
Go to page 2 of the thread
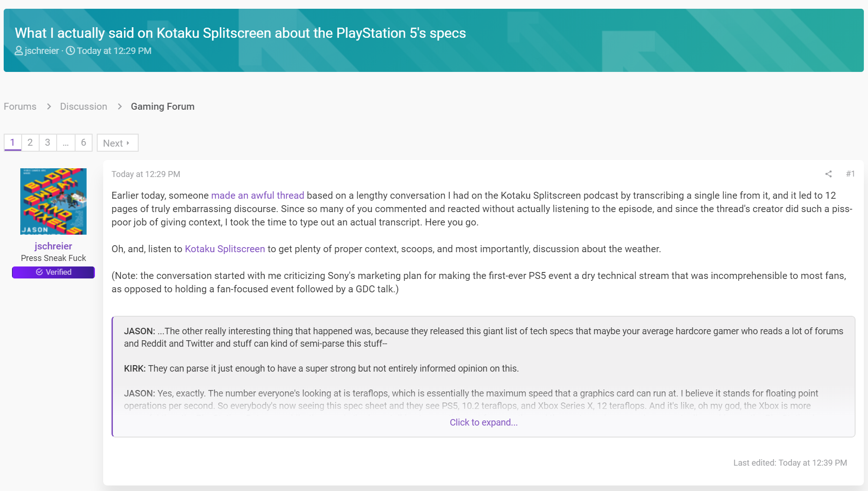[x=30, y=142]
